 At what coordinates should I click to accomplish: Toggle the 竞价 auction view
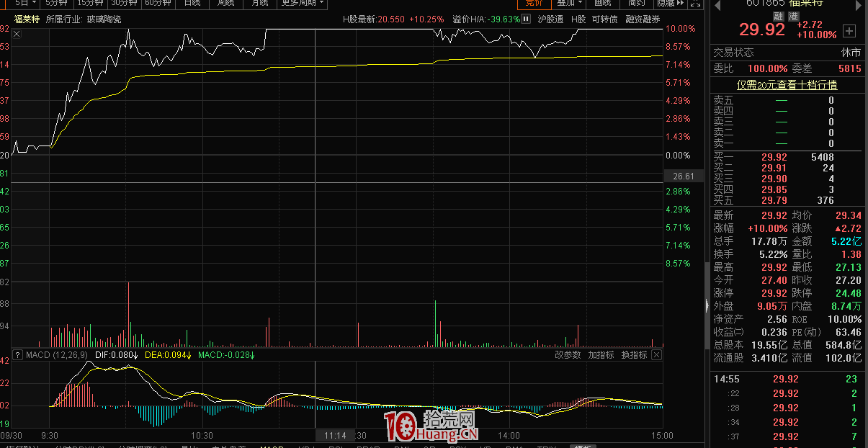click(534, 3)
